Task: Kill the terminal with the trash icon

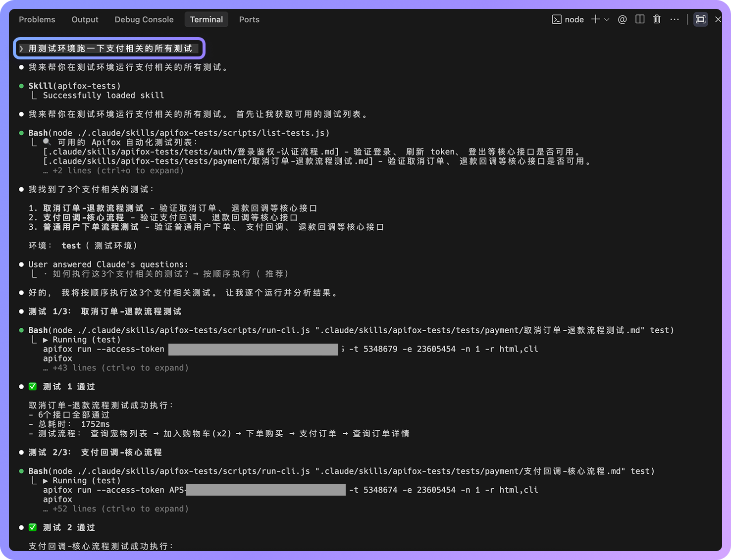Action: 657,19
